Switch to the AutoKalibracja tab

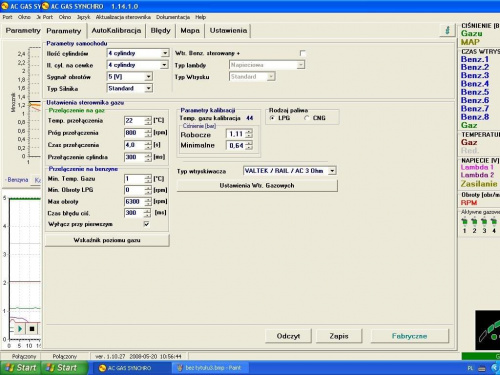[116, 31]
